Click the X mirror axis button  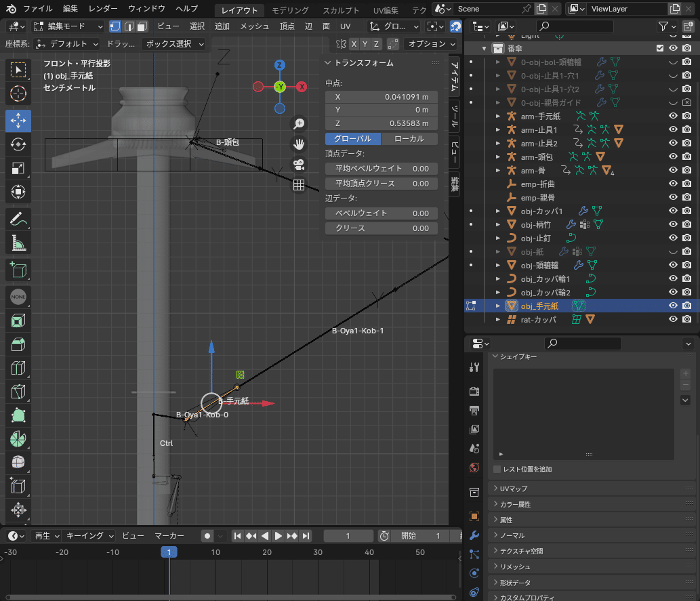coord(354,44)
